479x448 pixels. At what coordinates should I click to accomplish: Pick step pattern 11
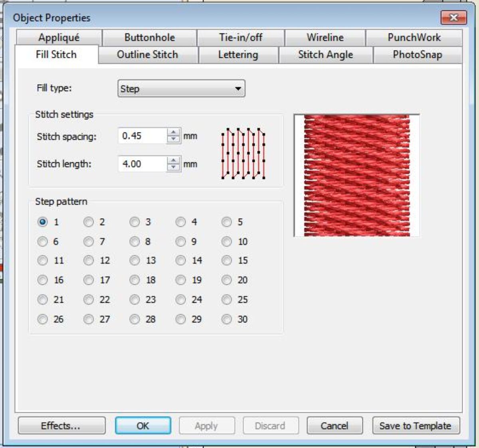coord(43,261)
